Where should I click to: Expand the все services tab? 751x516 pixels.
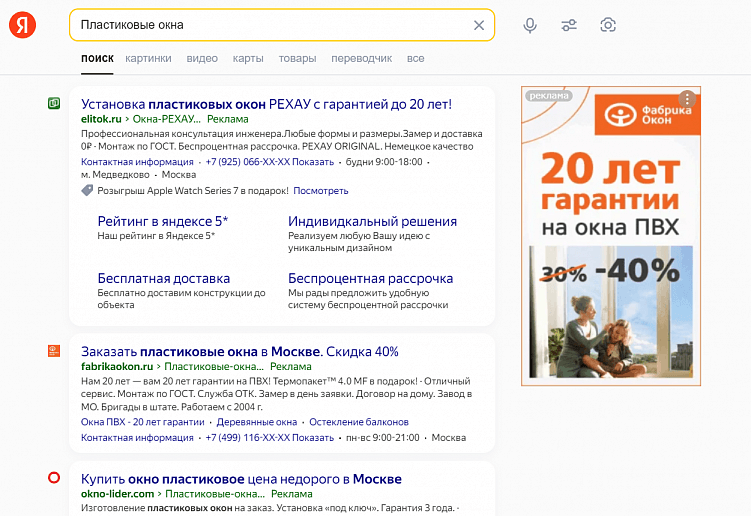click(x=416, y=58)
